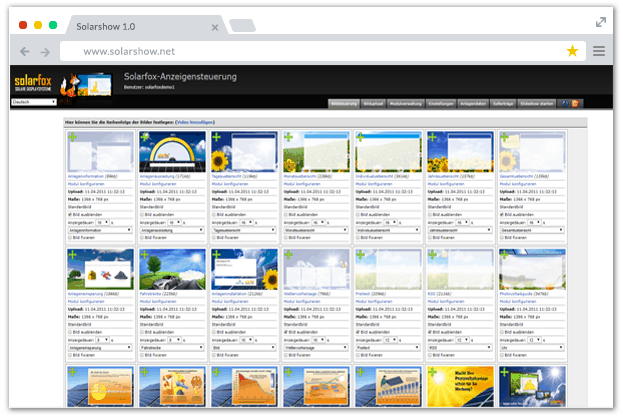Image resolution: width=623 pixels, height=416 pixels.
Task: Check Bild ausblenden for Anlagenauslastung
Action: (142, 215)
